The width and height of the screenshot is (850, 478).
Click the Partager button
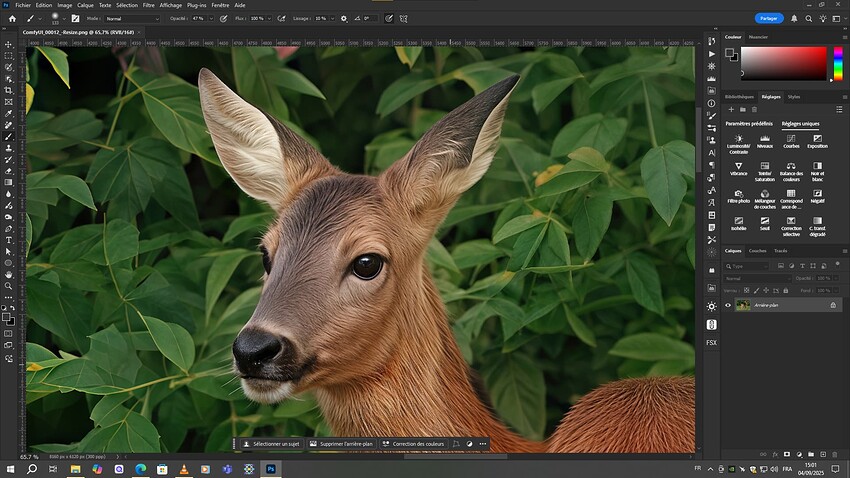769,18
